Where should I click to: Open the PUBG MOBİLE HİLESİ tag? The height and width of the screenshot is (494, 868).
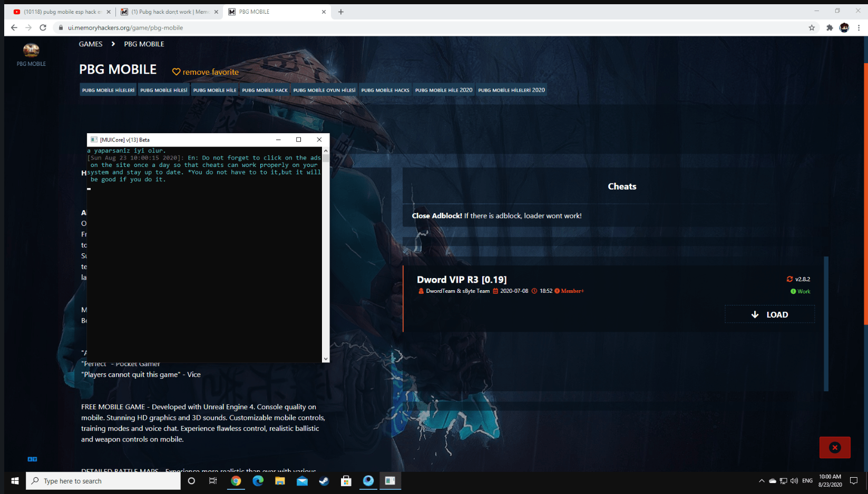click(163, 90)
